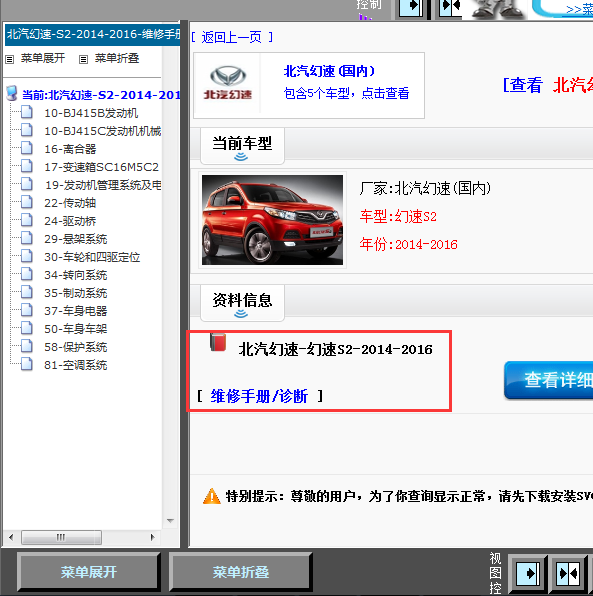Screen dimensions: 593x596
Task: Select 37-车身电器 in the tree
Action: click(x=76, y=311)
